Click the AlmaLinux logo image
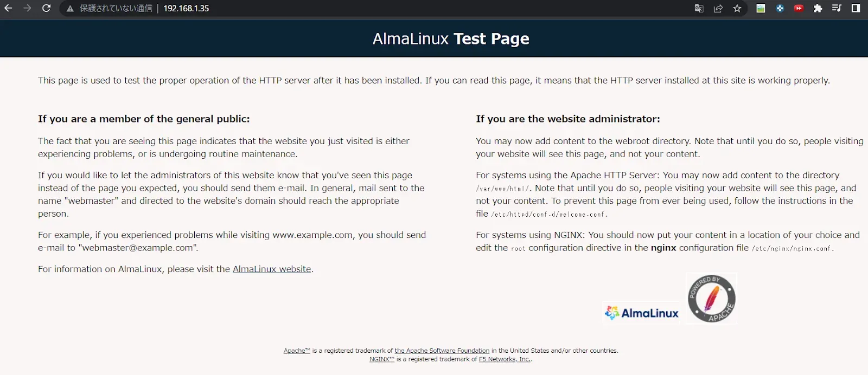868x375 pixels. point(642,313)
